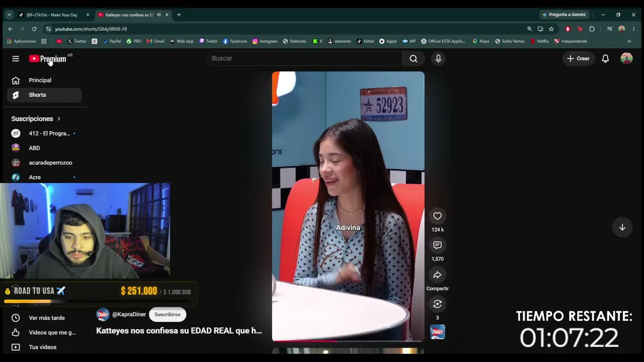Click Pregunta a Gemini button
Image resolution: width=644 pixels, height=362 pixels.
[x=563, y=15]
